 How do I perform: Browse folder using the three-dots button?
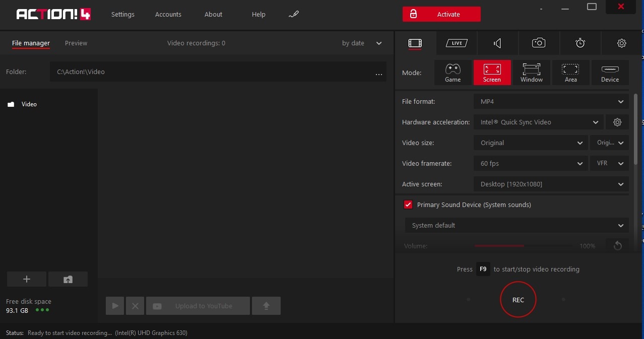coord(379,74)
